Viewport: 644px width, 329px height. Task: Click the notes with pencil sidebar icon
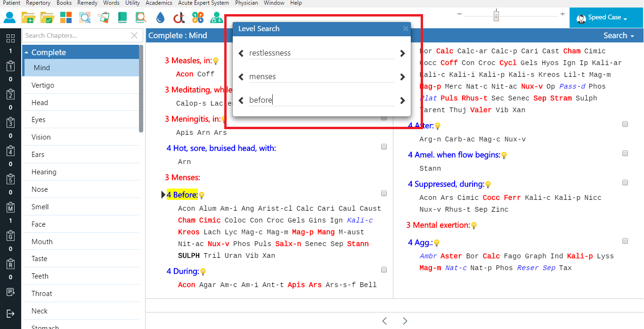click(x=10, y=292)
